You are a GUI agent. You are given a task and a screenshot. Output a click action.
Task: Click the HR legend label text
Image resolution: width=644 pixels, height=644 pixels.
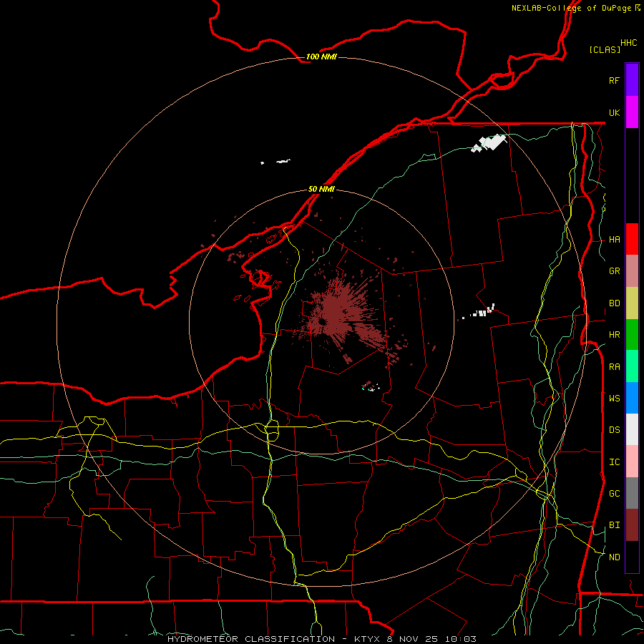pos(615,335)
